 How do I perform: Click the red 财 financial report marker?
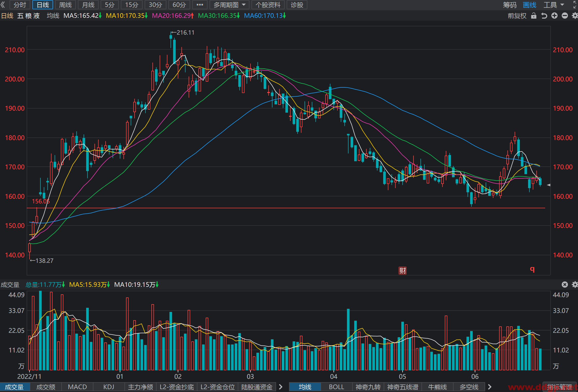pos(403,270)
